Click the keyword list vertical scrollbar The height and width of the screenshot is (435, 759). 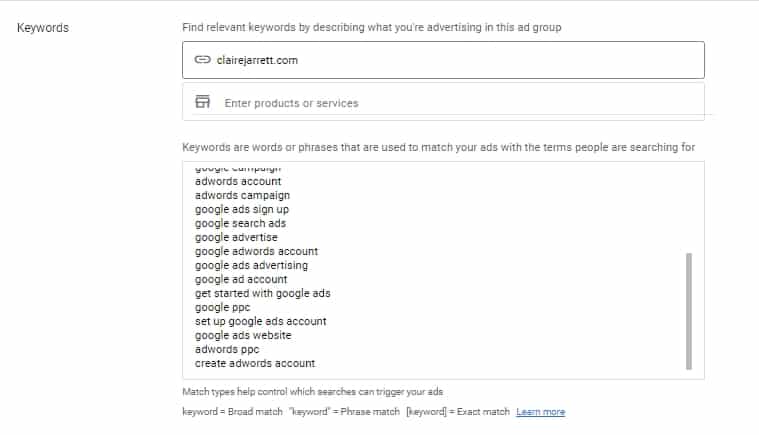(689, 311)
